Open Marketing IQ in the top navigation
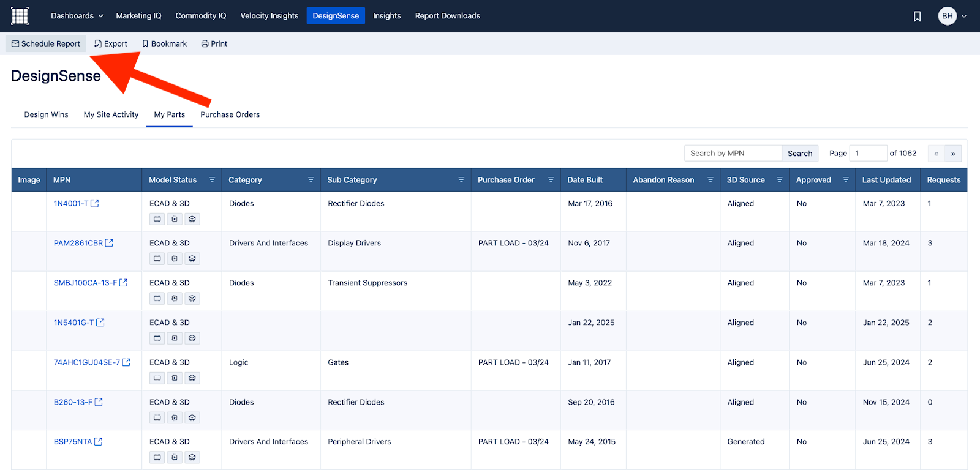The width and height of the screenshot is (980, 470). (x=138, y=16)
